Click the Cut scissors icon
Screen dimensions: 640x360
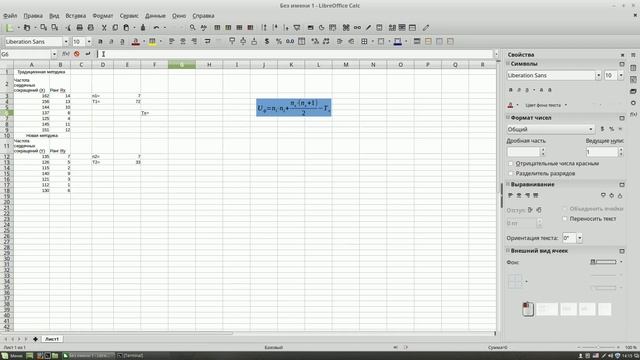104,28
